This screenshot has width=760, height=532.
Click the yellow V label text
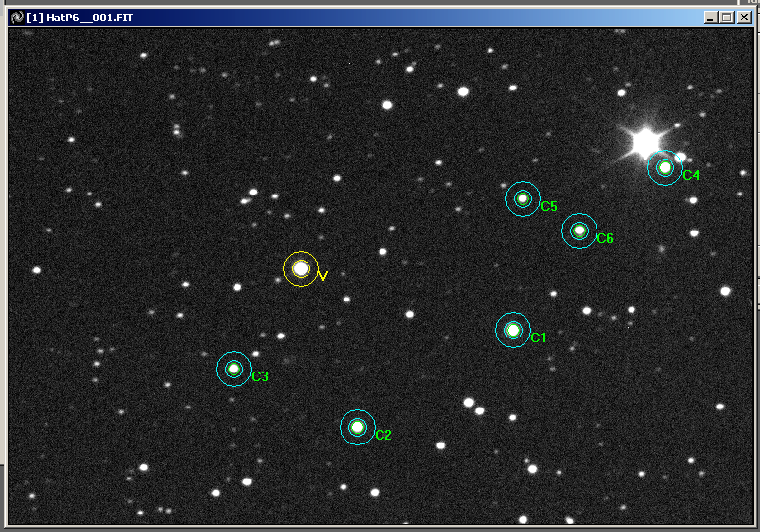[323, 276]
